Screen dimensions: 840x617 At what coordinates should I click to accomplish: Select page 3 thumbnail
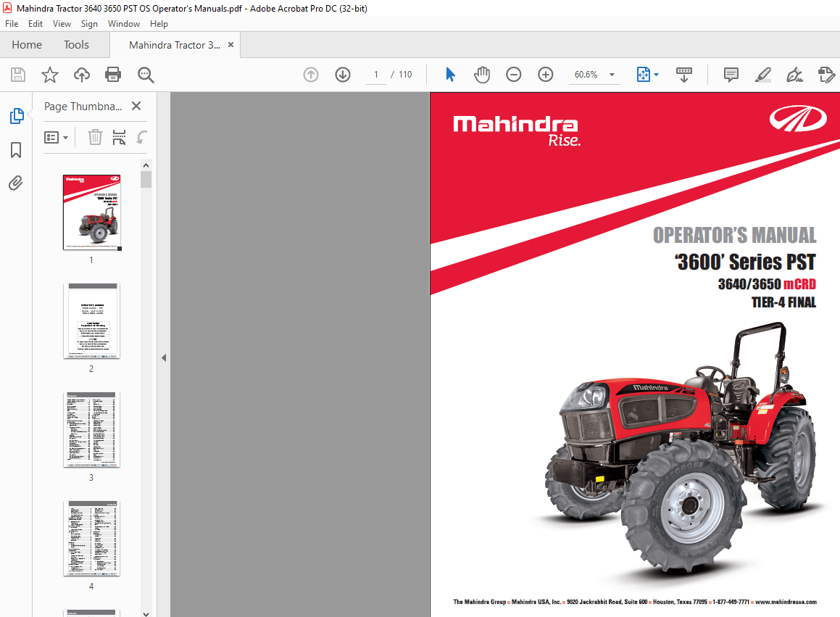[x=91, y=430]
